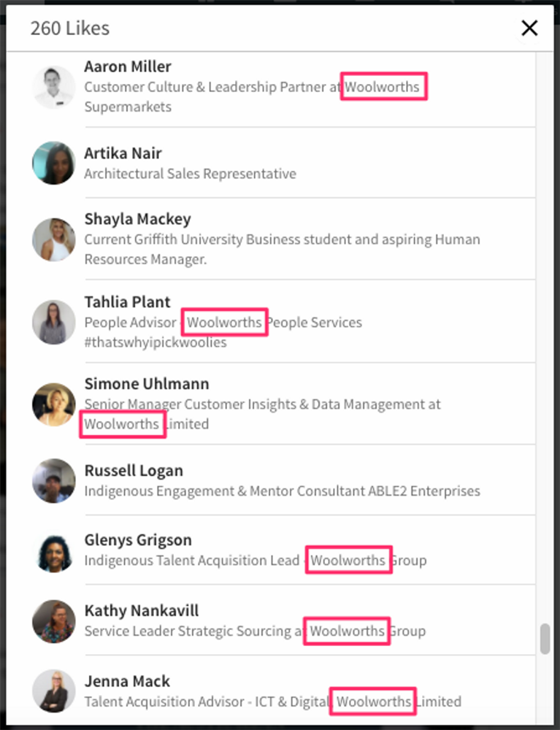Close the 260 Likes dialog
The height and width of the screenshot is (730, 560).
tap(529, 28)
